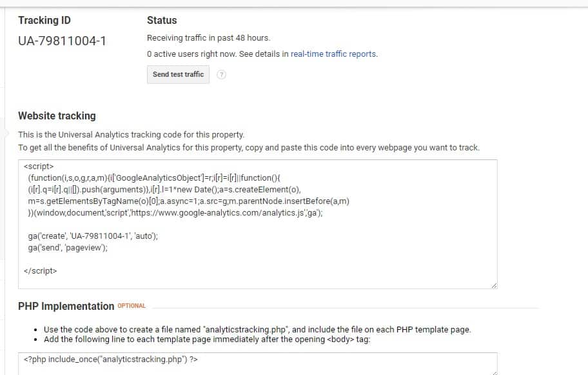Place cursor on the ga('create') code line
Viewport: 588px width, 375px height.
(x=93, y=236)
